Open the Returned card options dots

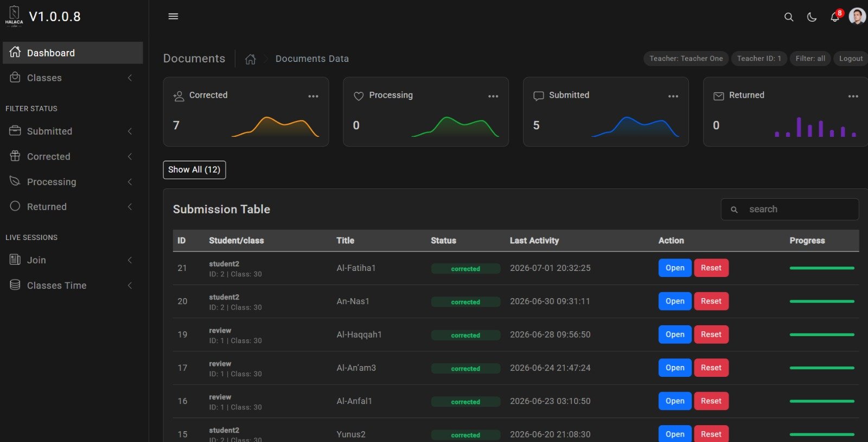853,96
